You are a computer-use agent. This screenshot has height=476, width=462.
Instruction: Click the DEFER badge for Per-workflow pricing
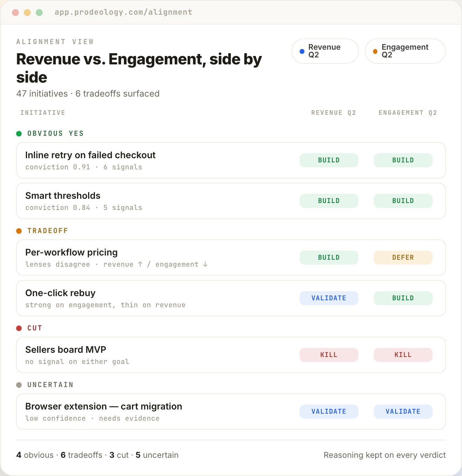403,258
